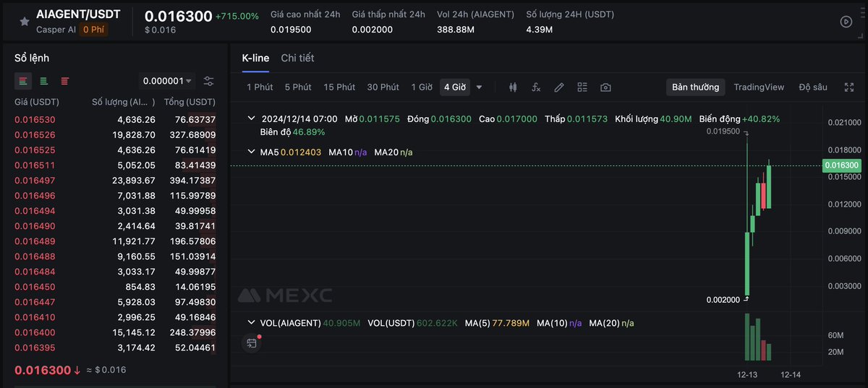Show combined buy and sell order book view
This screenshot has height=388, width=868.
pyautogui.click(x=24, y=81)
